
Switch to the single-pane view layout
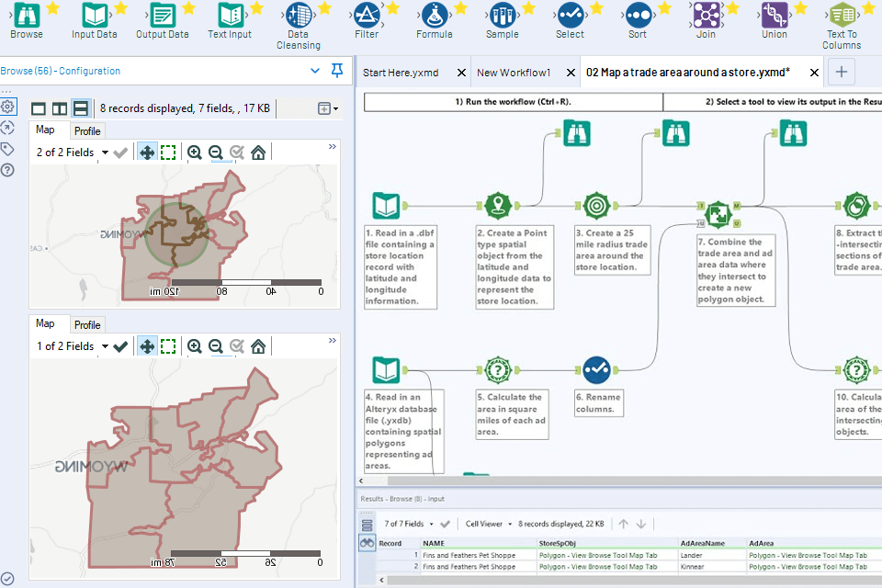coord(39,108)
